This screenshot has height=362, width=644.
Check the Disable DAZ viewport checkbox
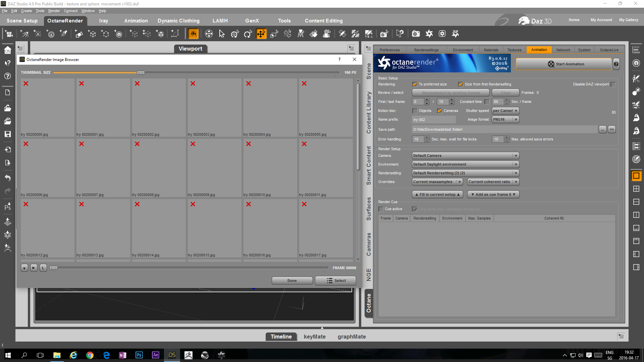[613, 84]
